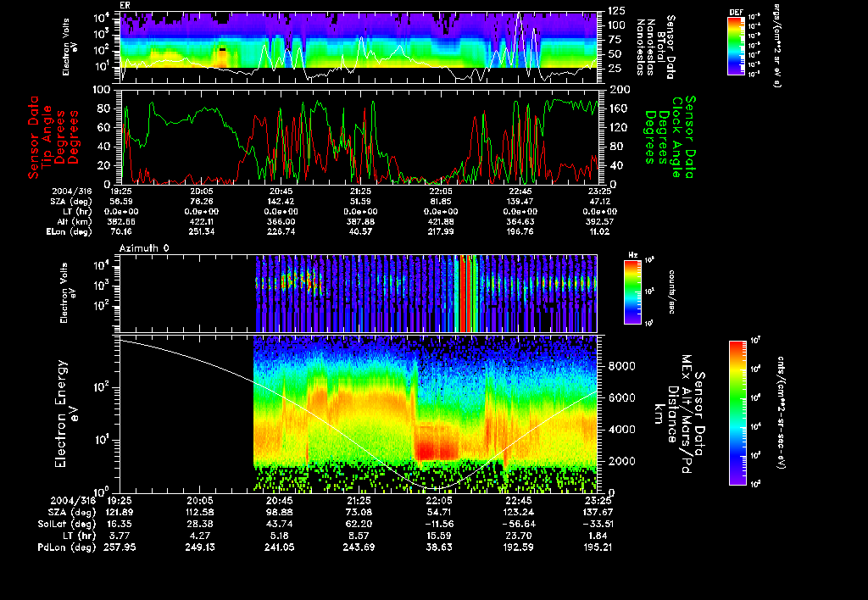The width and height of the screenshot is (868, 600).
Task: Select SolLat value -56.64
Action: pyautogui.click(x=518, y=524)
